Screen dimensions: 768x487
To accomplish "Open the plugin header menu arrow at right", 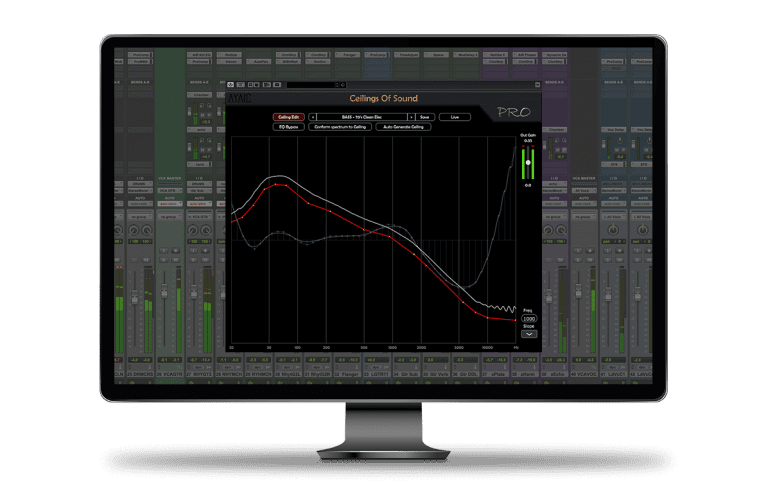I will point(537,85).
